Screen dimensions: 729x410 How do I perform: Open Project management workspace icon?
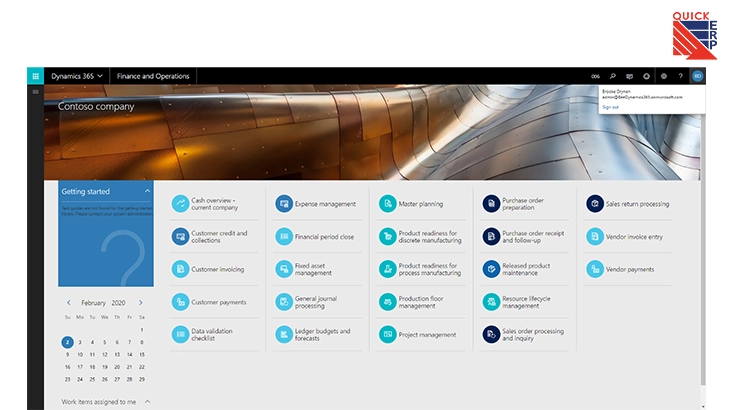(x=387, y=334)
